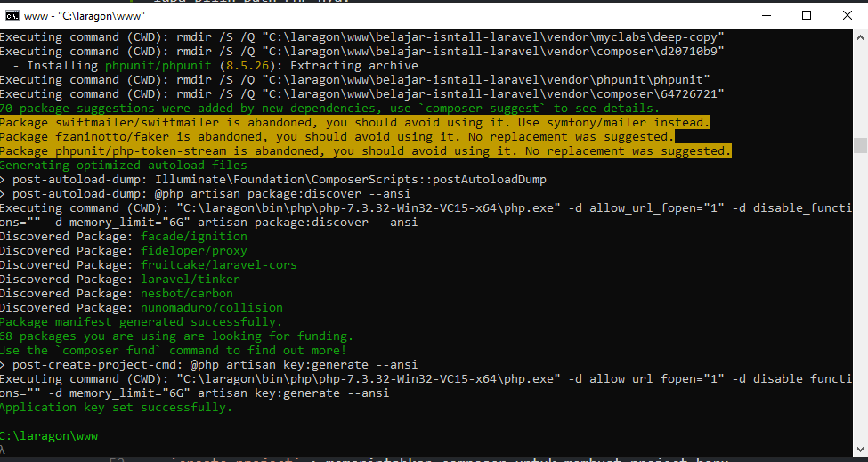Minimize the console window
This screenshot has width=868, height=462.
click(x=767, y=15)
